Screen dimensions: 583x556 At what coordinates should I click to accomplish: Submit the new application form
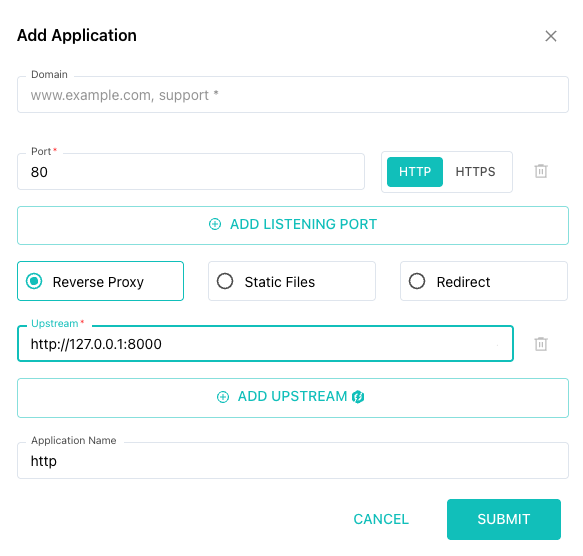click(504, 519)
